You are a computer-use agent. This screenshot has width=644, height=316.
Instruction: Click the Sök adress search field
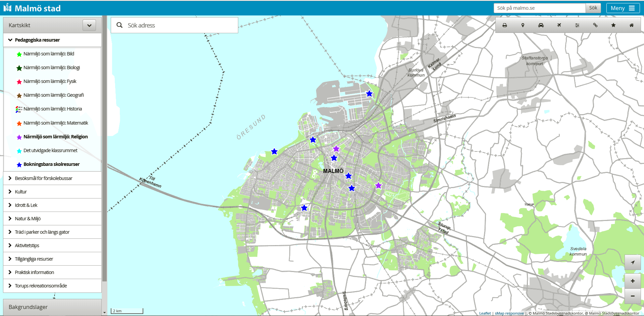click(x=181, y=25)
